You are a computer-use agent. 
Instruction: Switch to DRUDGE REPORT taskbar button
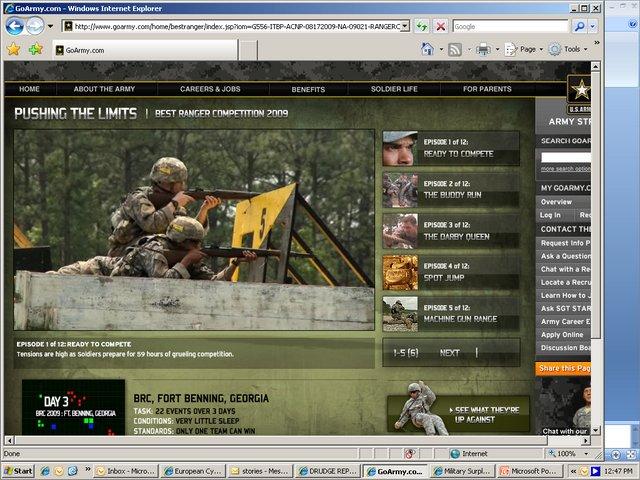pyautogui.click(x=328, y=471)
